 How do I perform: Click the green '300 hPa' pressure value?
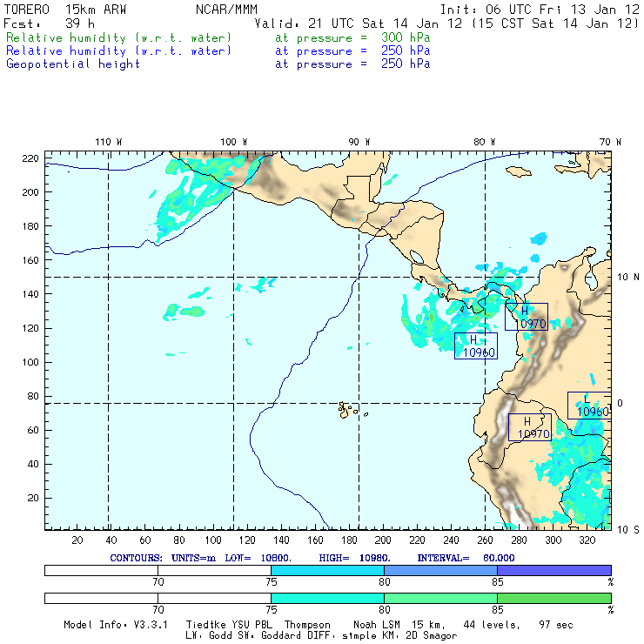(406, 37)
